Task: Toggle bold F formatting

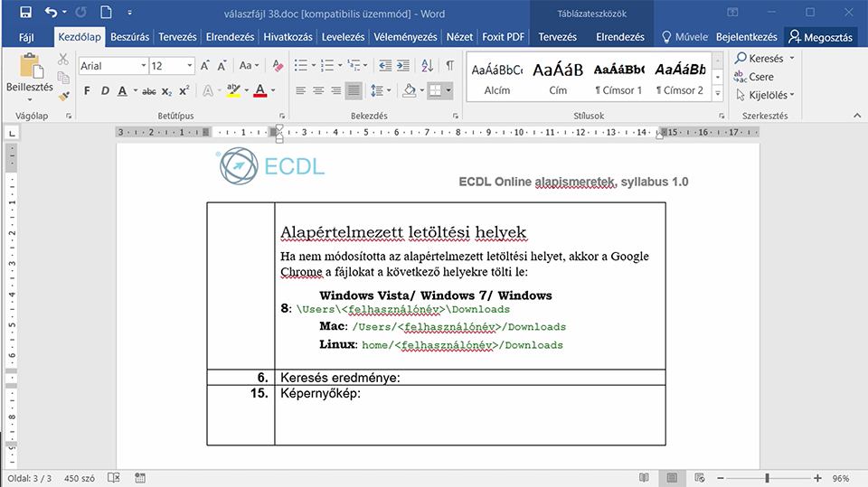Action: [87, 90]
